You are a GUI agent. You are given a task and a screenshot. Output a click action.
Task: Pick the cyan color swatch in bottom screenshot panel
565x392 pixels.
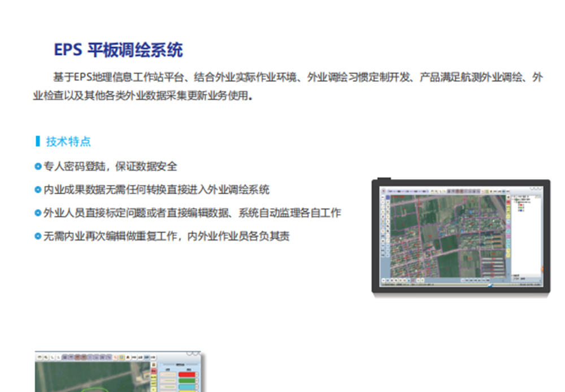coord(186,387)
